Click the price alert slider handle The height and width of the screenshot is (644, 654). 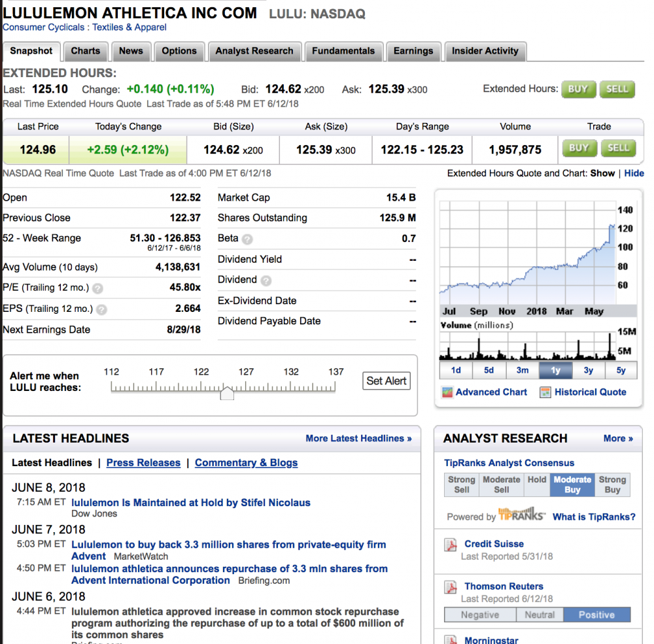[x=226, y=393]
